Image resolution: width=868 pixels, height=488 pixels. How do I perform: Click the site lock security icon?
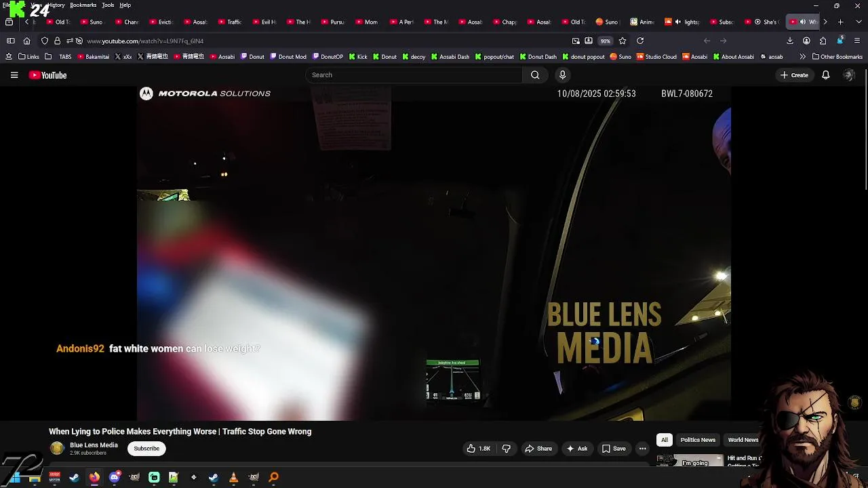coord(58,41)
